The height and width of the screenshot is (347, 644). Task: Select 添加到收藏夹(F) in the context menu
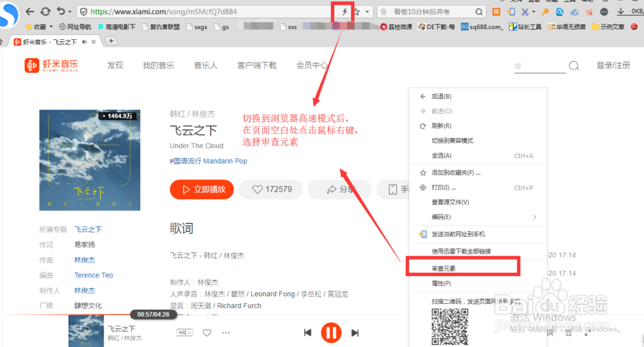[x=478, y=173]
